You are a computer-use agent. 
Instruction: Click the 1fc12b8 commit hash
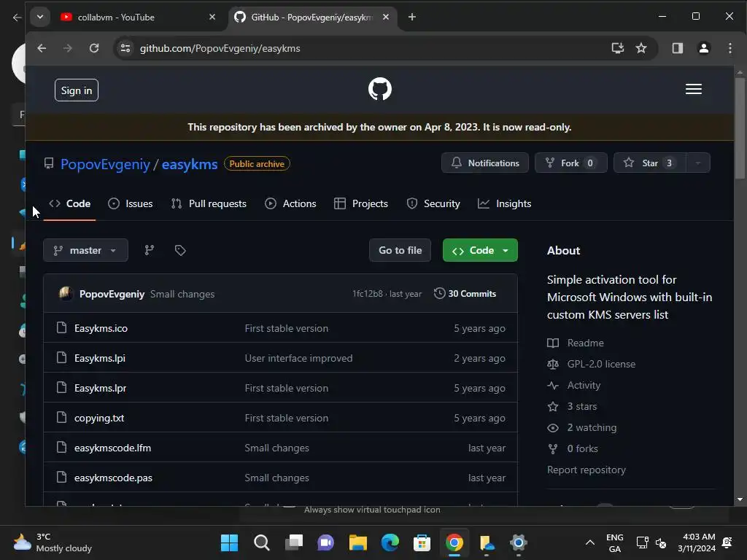pos(368,294)
